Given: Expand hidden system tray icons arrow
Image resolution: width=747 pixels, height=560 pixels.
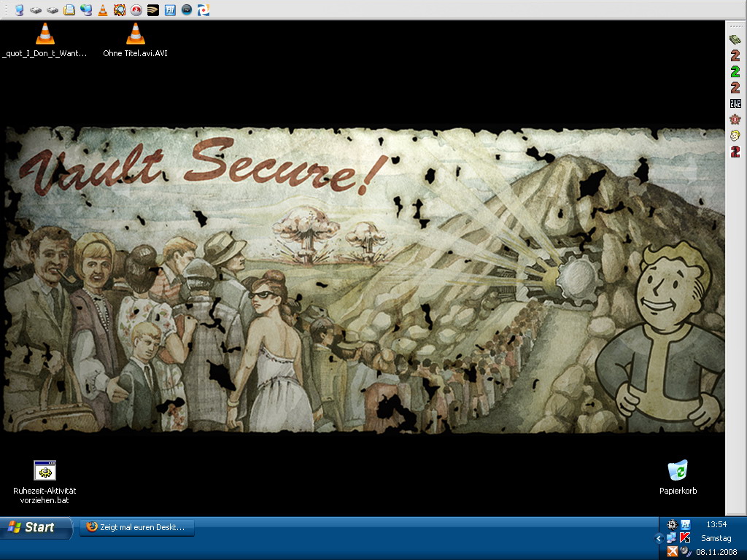Looking at the screenshot, I should (x=659, y=538).
